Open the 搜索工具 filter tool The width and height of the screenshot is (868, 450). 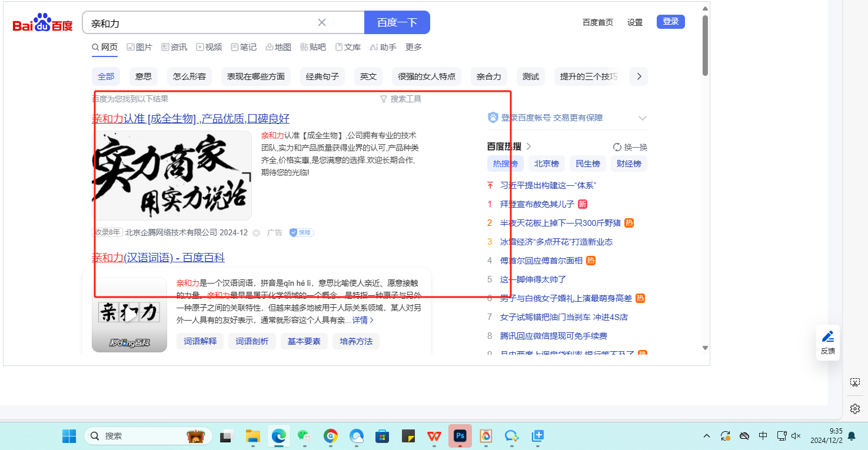point(401,99)
